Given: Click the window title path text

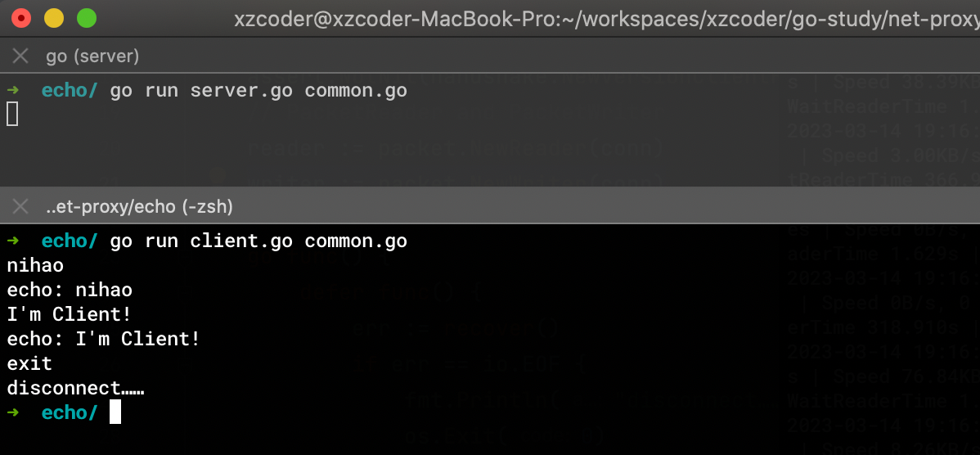Looking at the screenshot, I should (x=606, y=20).
